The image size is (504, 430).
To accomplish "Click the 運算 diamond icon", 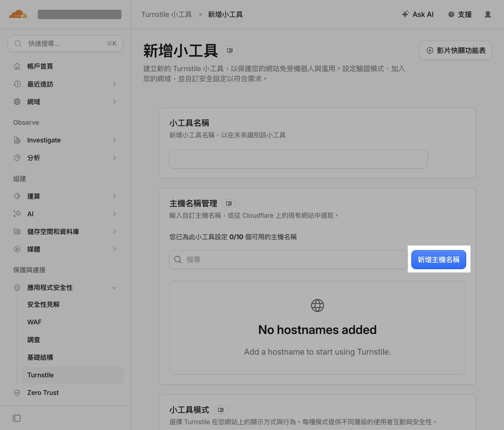I will (17, 196).
